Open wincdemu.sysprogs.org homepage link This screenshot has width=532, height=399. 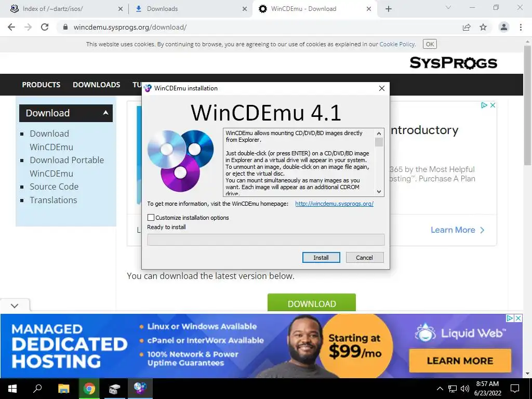coord(334,204)
